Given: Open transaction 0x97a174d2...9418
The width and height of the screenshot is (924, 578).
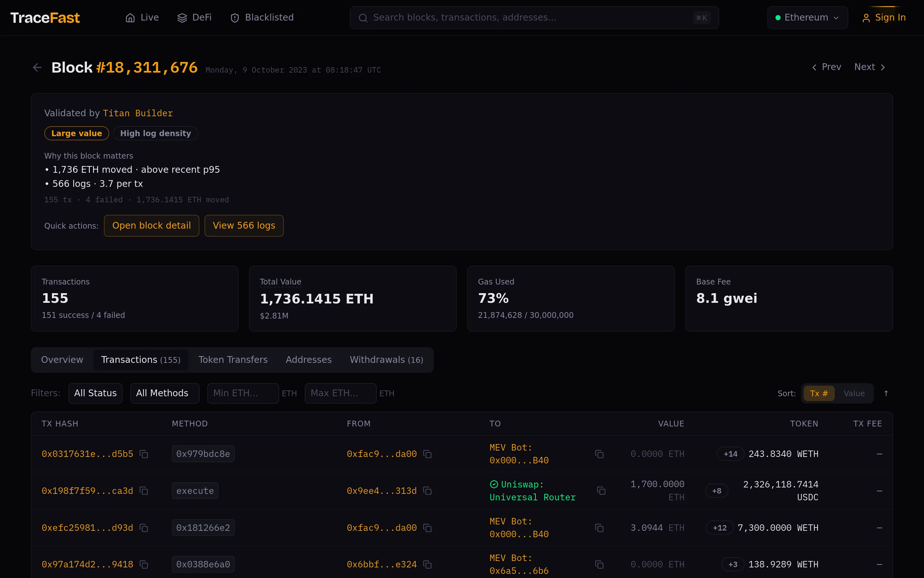Looking at the screenshot, I should 88,565.
